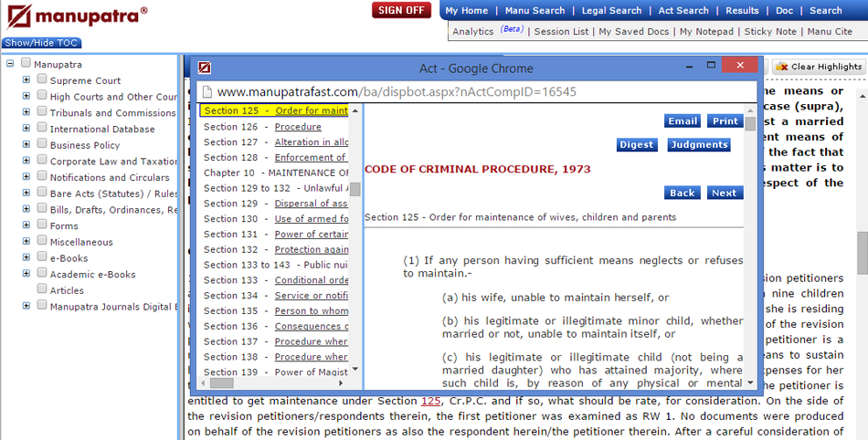This screenshot has height=440, width=868.
Task: Select Chapter 10 MAINTENANCE entry
Action: tap(276, 173)
